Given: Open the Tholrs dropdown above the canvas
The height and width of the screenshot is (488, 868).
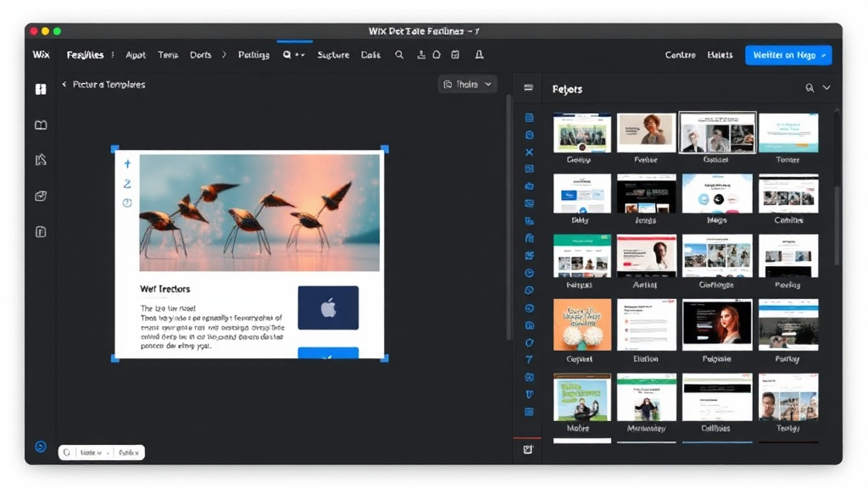Looking at the screenshot, I should pyautogui.click(x=467, y=84).
